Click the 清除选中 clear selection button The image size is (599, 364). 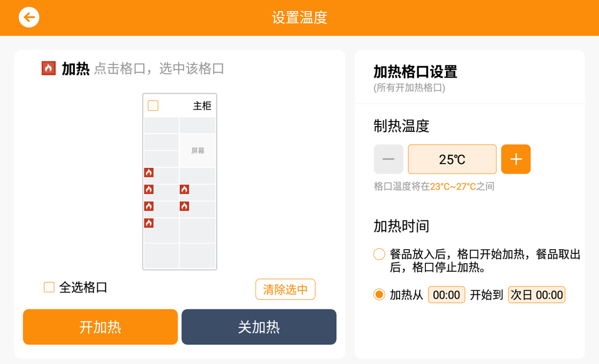click(x=285, y=289)
